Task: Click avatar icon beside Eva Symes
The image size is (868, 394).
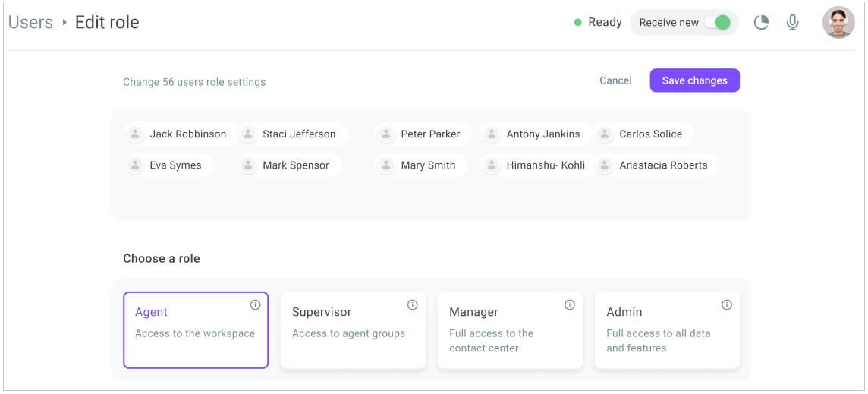Action: 135,165
